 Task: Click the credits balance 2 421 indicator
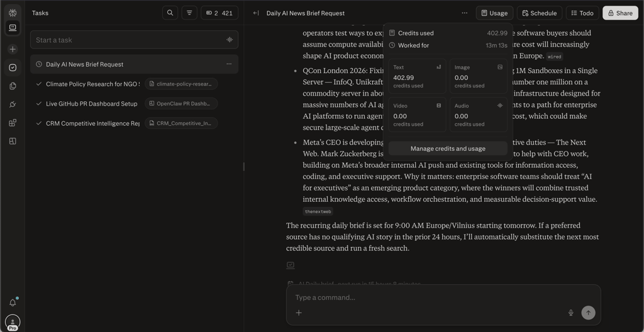coord(219,13)
